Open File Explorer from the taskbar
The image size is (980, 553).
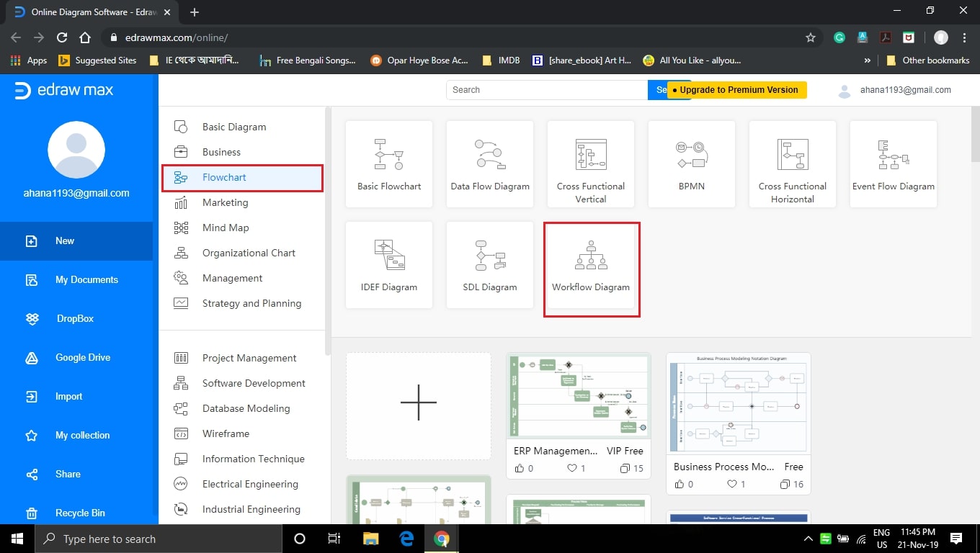pyautogui.click(x=370, y=538)
